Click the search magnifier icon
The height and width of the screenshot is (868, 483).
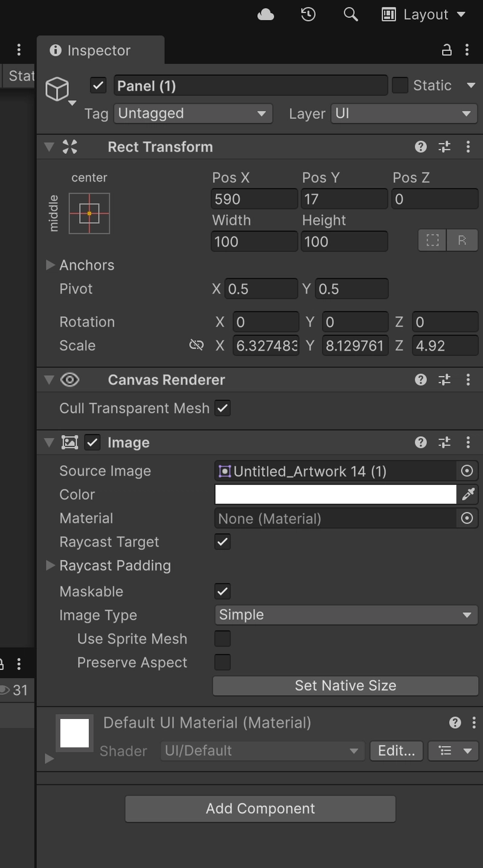[x=351, y=14]
